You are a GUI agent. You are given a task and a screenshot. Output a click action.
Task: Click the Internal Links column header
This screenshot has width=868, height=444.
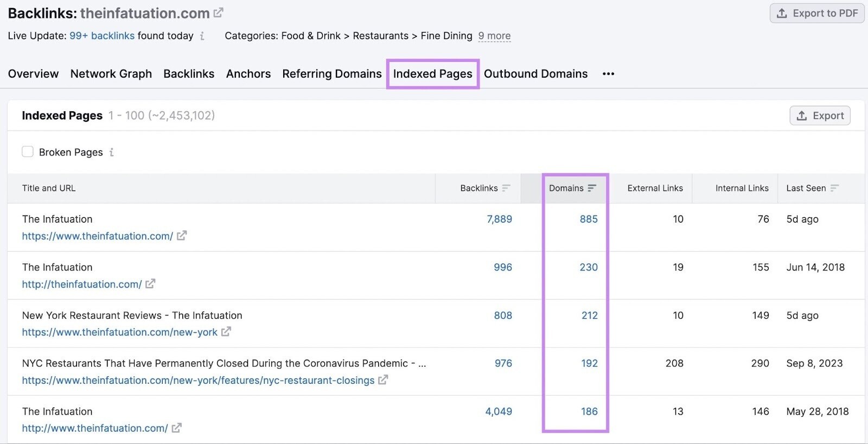point(742,188)
